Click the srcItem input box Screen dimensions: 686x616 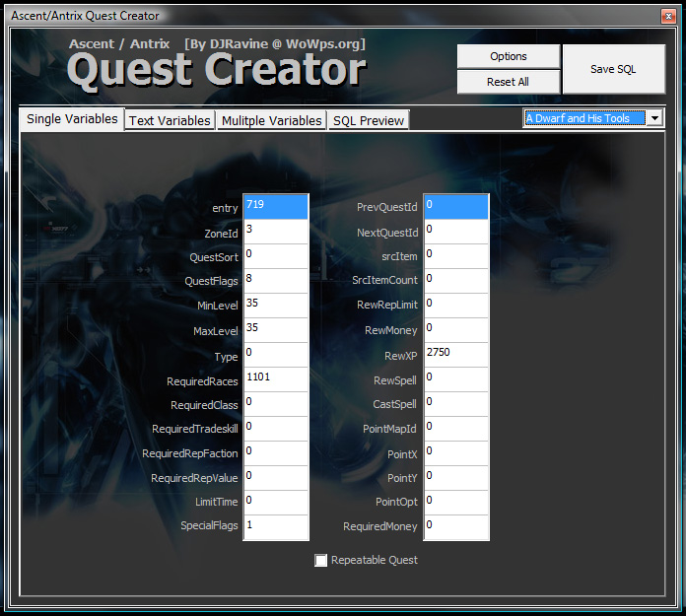pyautogui.click(x=456, y=256)
